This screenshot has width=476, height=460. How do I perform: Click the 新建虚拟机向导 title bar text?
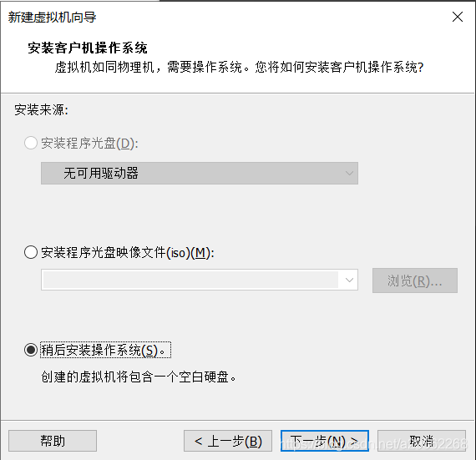(x=52, y=17)
